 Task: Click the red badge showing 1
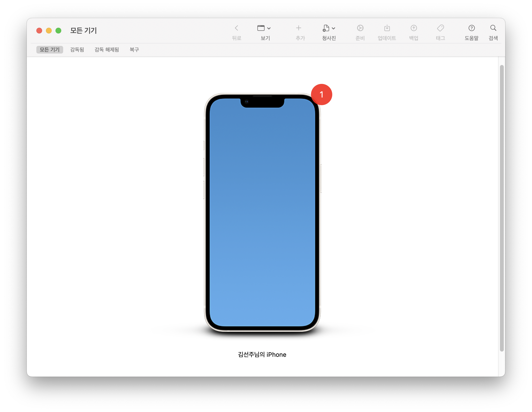coord(321,94)
